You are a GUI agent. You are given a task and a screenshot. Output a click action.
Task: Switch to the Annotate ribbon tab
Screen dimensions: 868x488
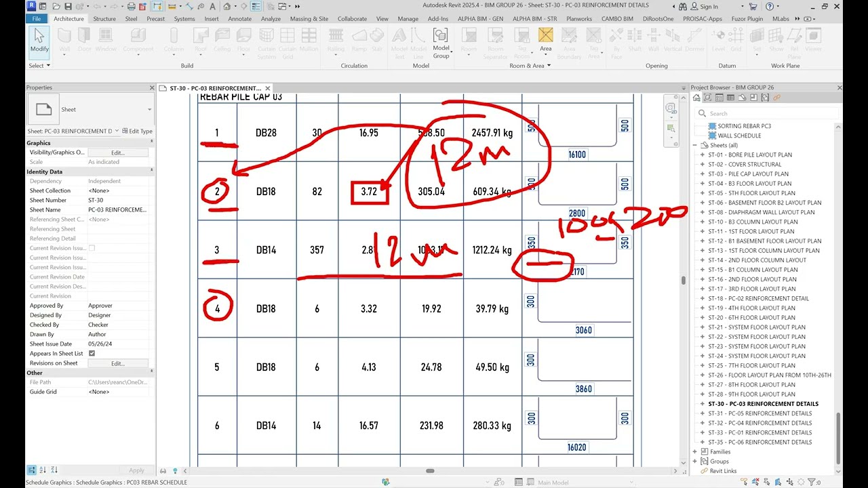[239, 19]
